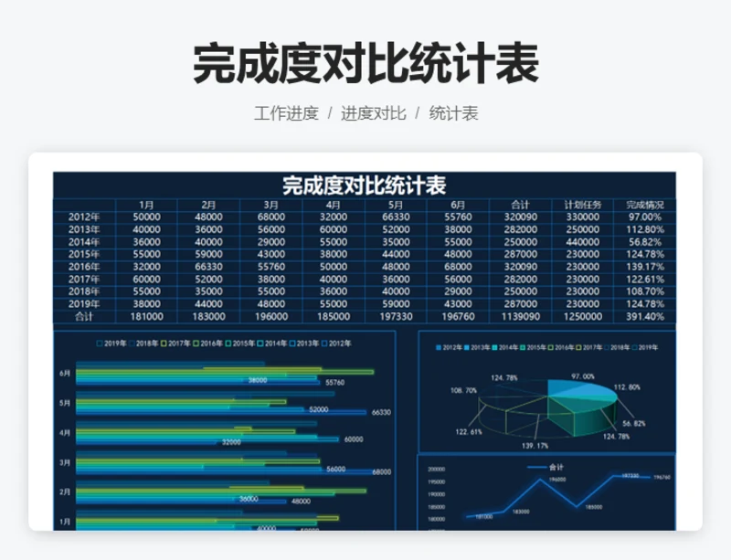The height and width of the screenshot is (560, 731).
Task: Click pie chart label 108.70%
Action: (x=463, y=390)
